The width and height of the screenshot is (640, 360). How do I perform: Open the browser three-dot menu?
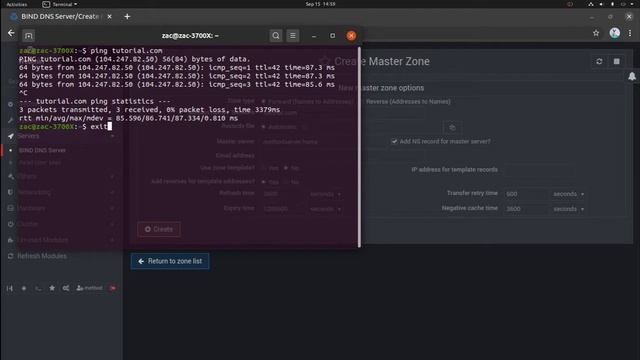pyautogui.click(x=630, y=33)
